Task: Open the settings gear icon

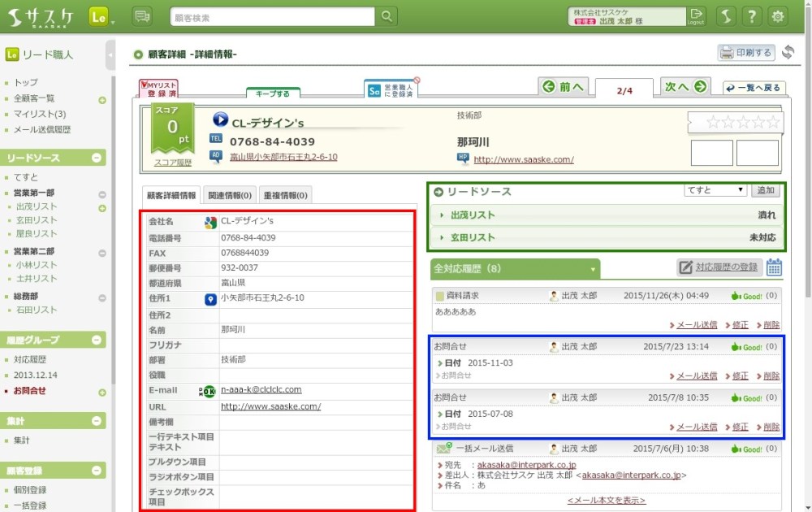Action: (778, 16)
